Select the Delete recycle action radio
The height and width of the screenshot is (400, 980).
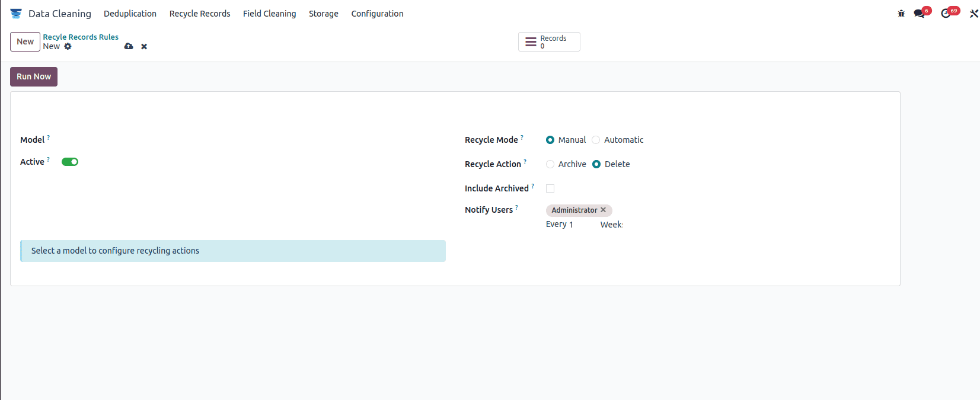point(596,164)
